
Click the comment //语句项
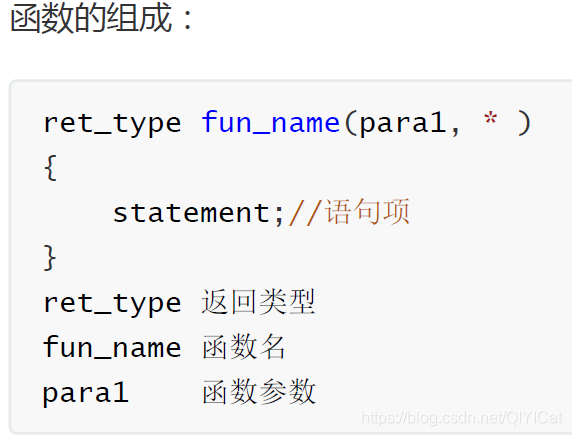(349, 212)
